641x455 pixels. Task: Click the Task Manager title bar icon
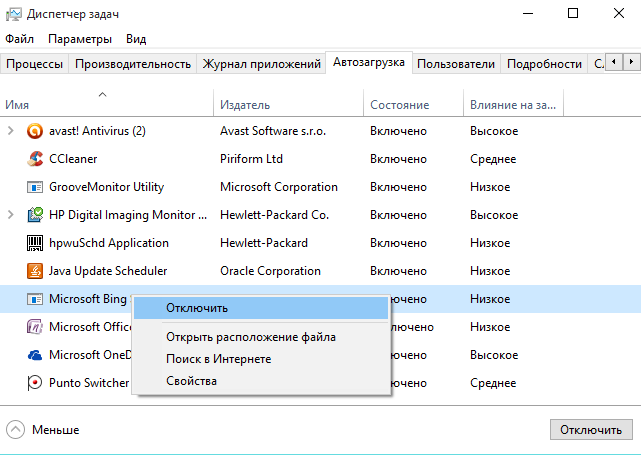coord(13,14)
